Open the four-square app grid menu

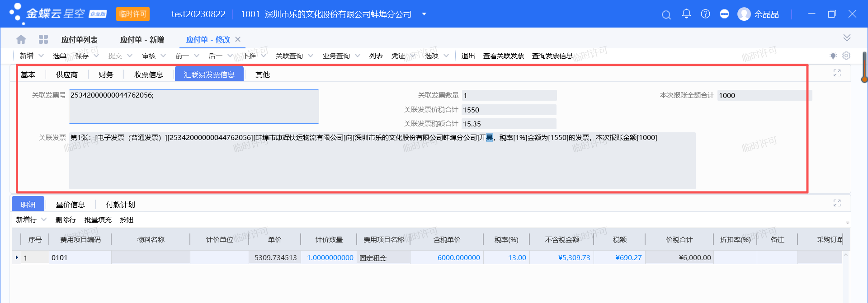43,40
